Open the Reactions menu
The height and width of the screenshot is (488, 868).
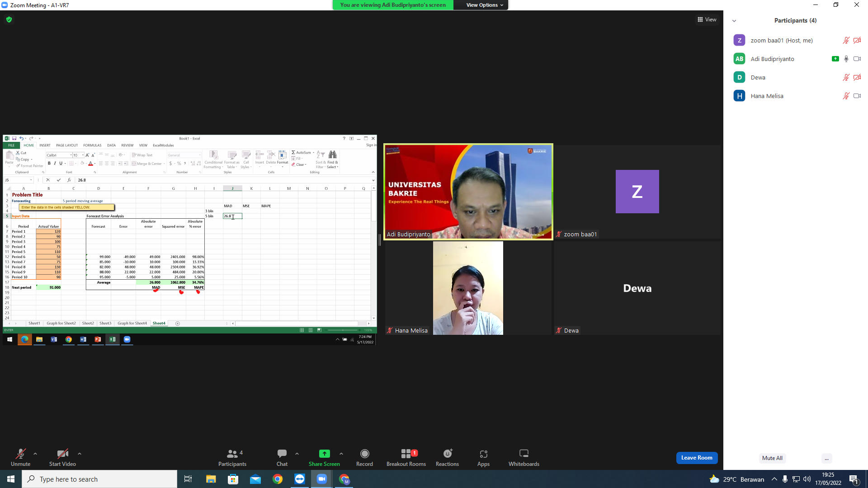click(447, 457)
